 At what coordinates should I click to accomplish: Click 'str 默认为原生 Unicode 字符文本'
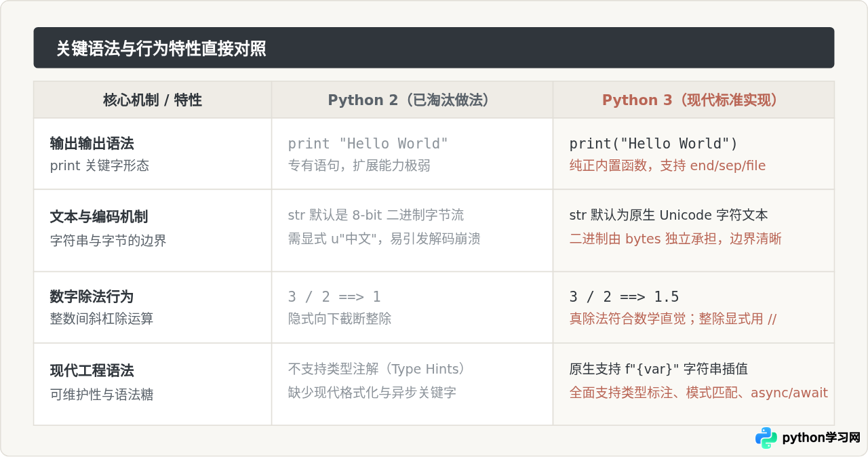pyautogui.click(x=669, y=216)
